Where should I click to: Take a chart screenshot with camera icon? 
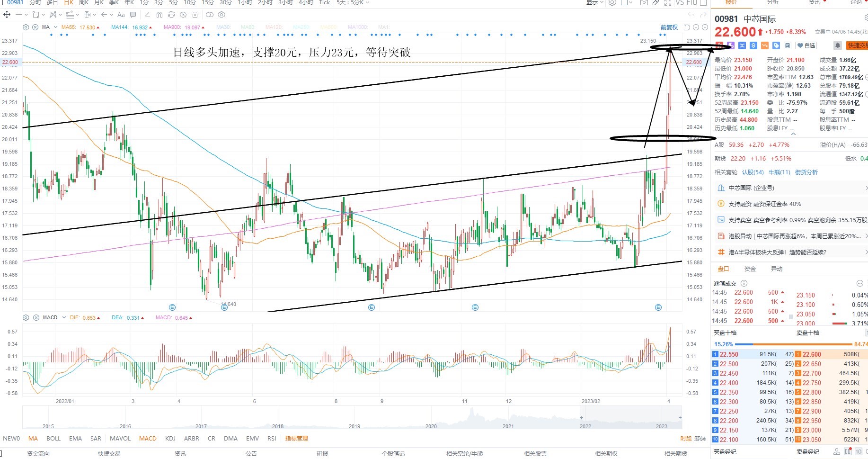[644, 2]
